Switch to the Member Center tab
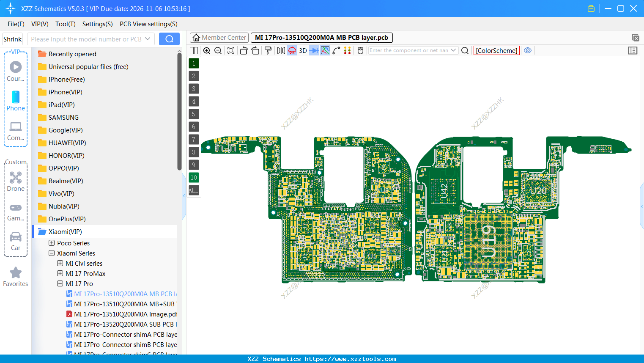Screen dimensions: 644x363 coord(219,38)
